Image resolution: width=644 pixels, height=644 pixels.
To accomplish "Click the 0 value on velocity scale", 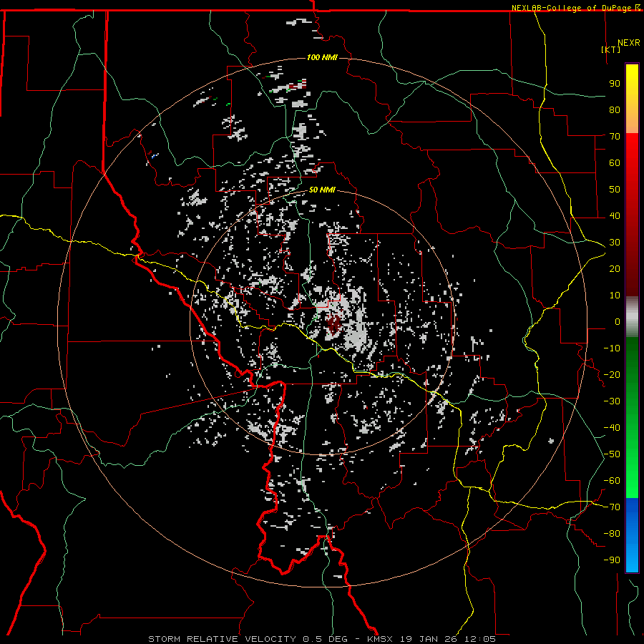I will (618, 321).
